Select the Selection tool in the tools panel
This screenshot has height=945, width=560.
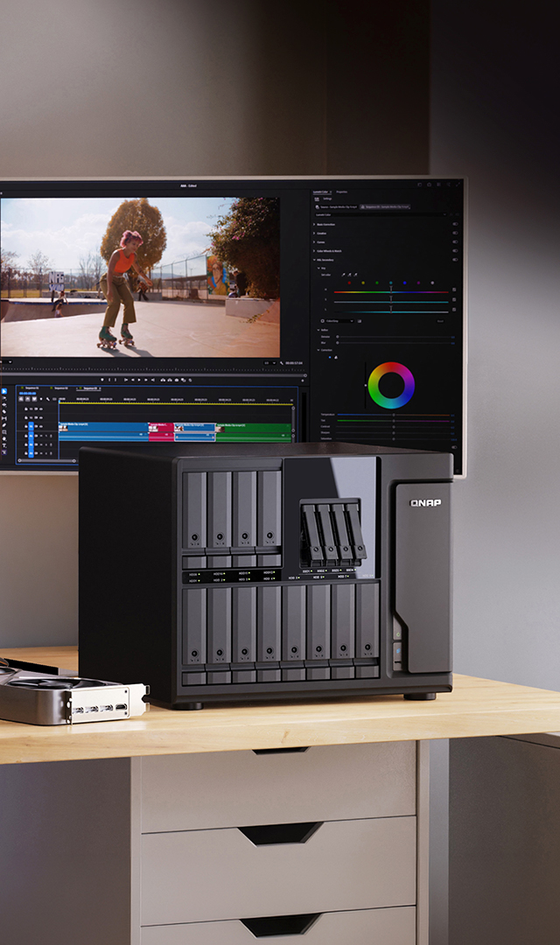4,391
